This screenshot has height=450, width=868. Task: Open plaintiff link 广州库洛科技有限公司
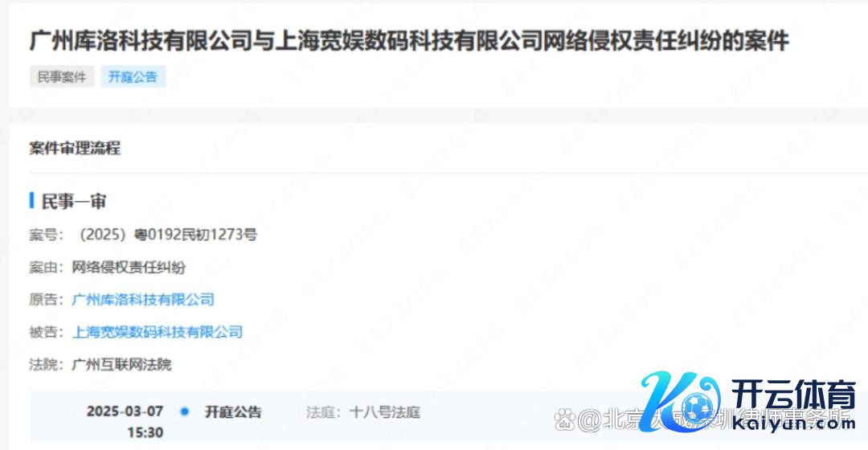143,300
